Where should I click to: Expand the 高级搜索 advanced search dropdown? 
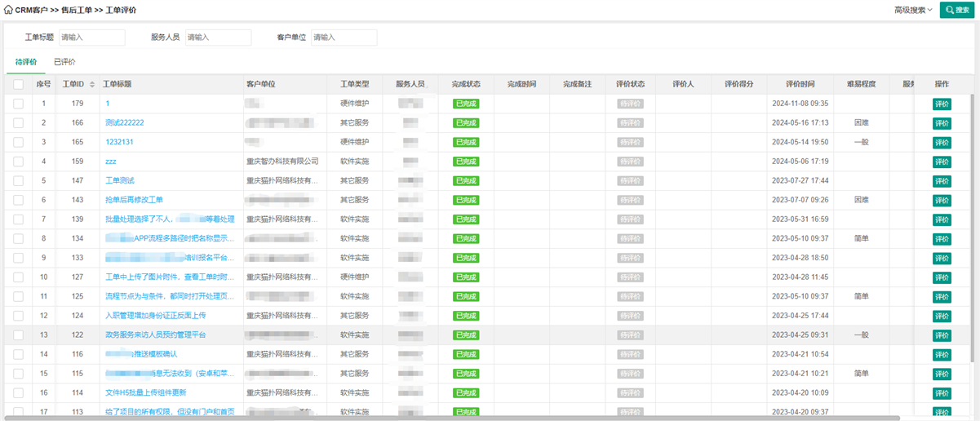point(913,10)
